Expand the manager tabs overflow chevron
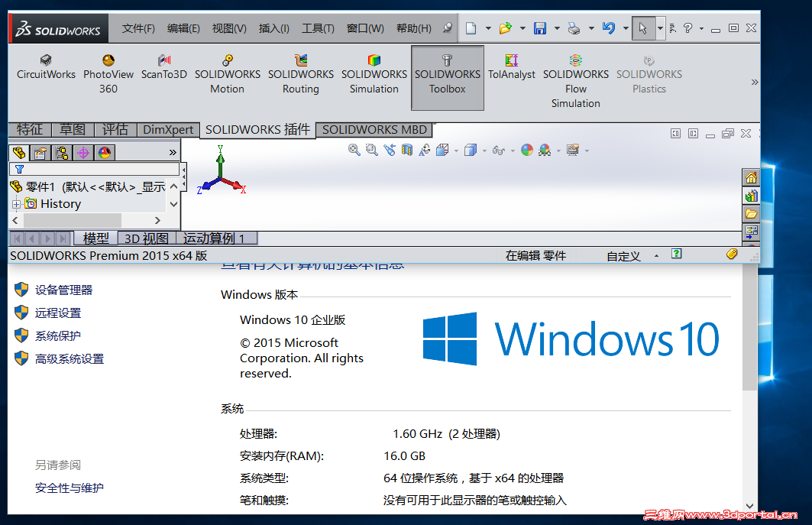 click(x=173, y=152)
